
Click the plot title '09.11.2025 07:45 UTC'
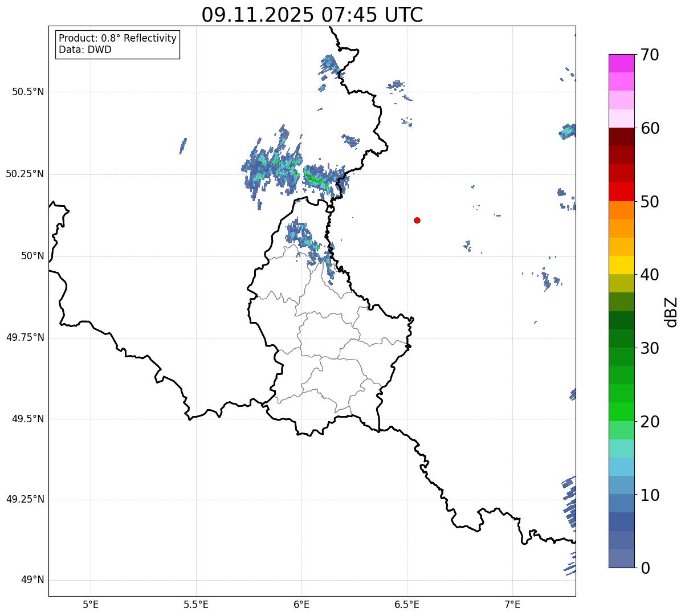pos(312,15)
